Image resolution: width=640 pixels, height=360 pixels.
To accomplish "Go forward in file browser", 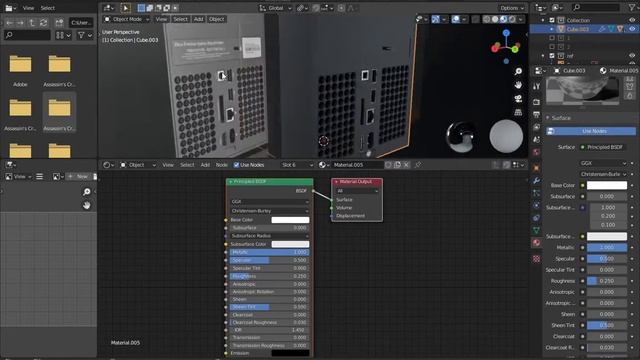I will (x=20, y=23).
